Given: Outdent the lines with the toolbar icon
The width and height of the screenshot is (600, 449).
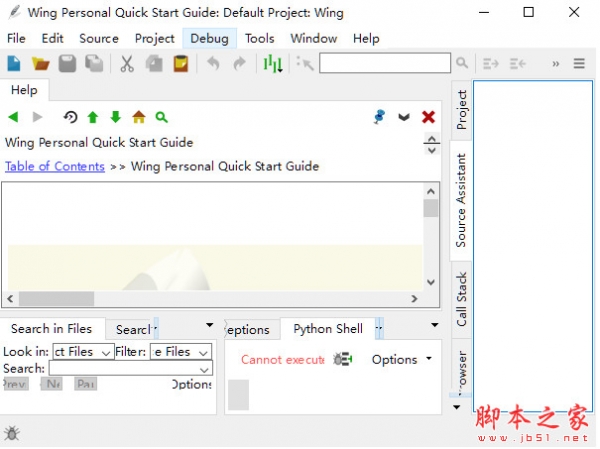Looking at the screenshot, I should [517, 64].
